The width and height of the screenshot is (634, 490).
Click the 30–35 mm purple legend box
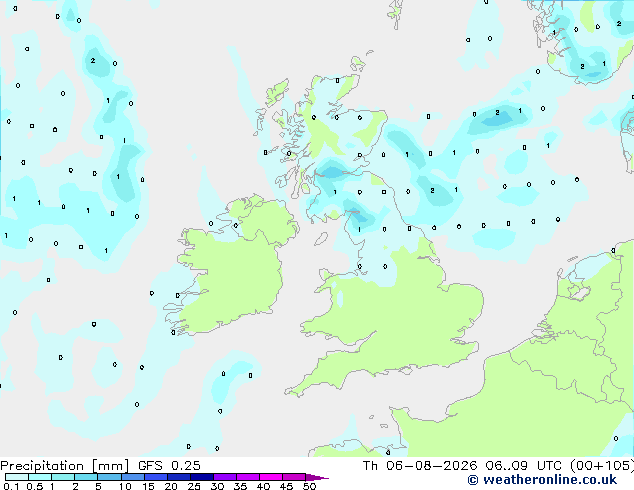224,477
